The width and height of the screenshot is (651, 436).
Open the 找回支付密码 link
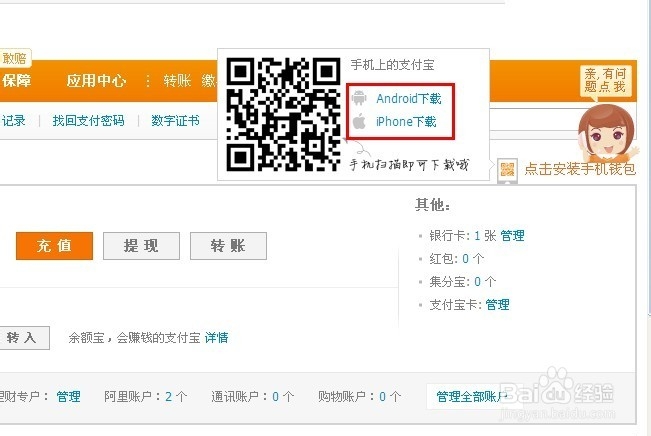(88, 120)
